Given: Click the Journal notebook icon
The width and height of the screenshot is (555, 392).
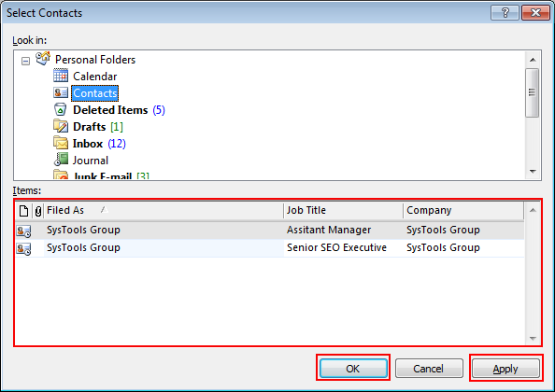Looking at the screenshot, I should (61, 159).
